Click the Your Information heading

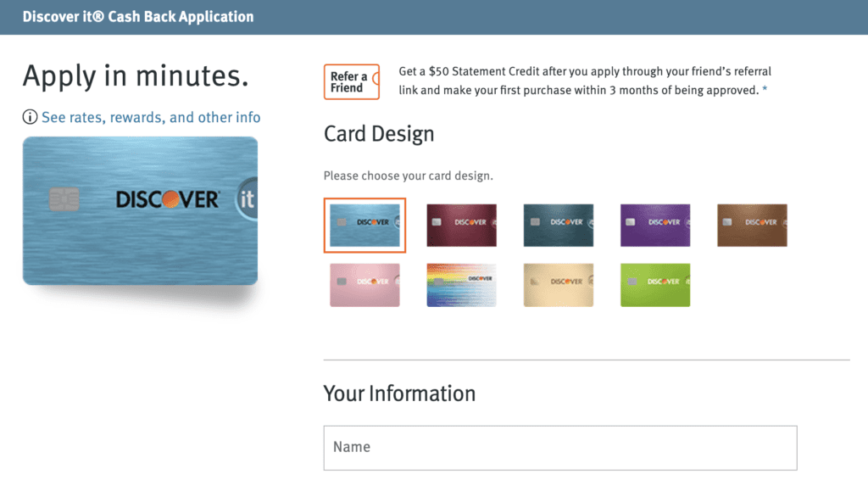(400, 393)
